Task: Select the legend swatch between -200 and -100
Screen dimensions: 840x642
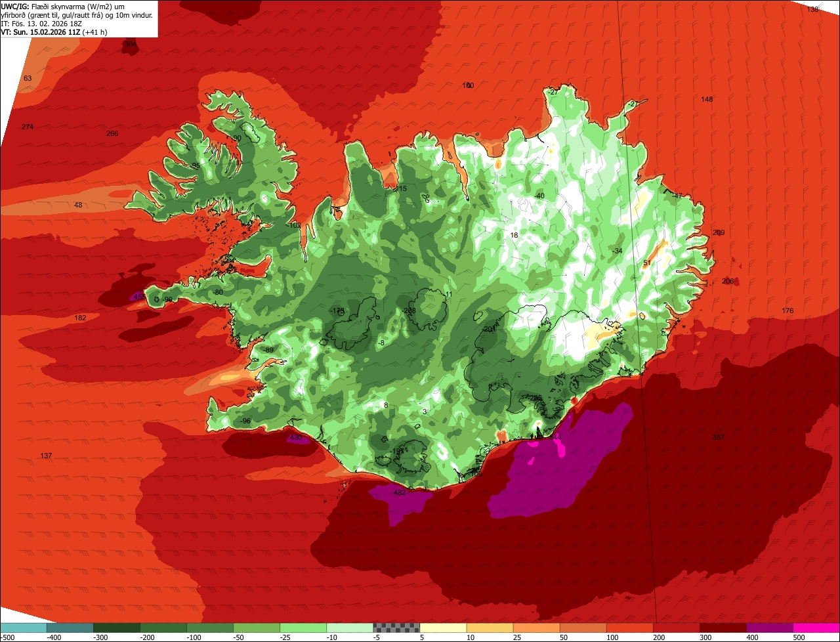Action: pyautogui.click(x=163, y=628)
